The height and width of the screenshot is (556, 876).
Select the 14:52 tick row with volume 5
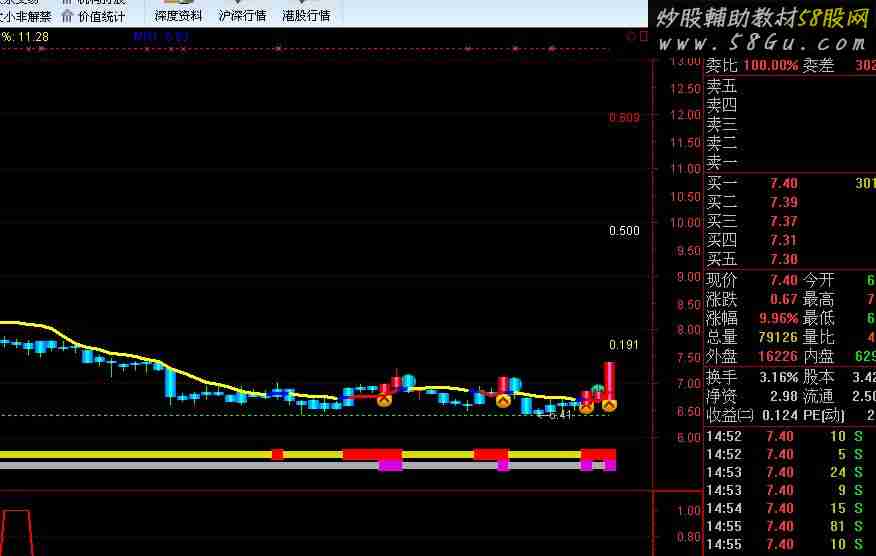tap(789, 454)
